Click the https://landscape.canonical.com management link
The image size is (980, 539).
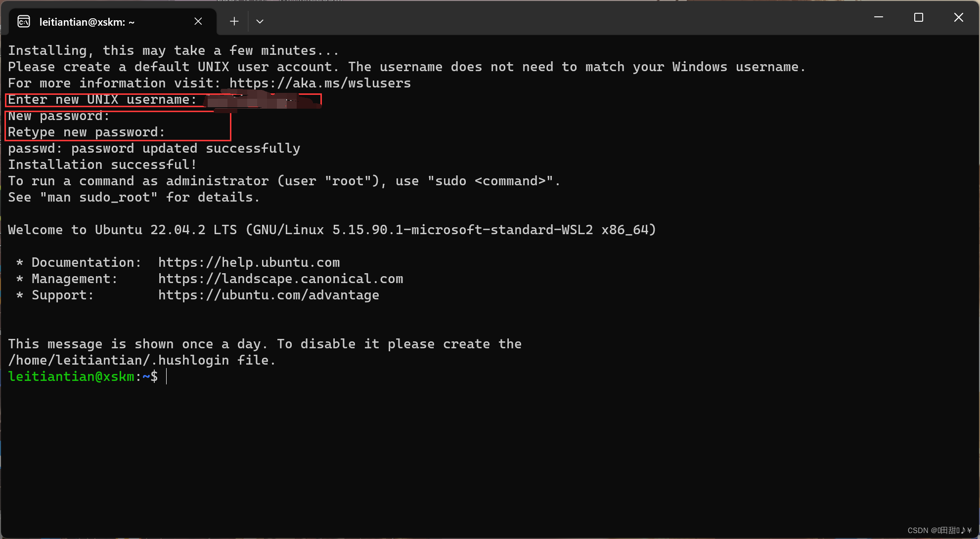[x=280, y=278]
